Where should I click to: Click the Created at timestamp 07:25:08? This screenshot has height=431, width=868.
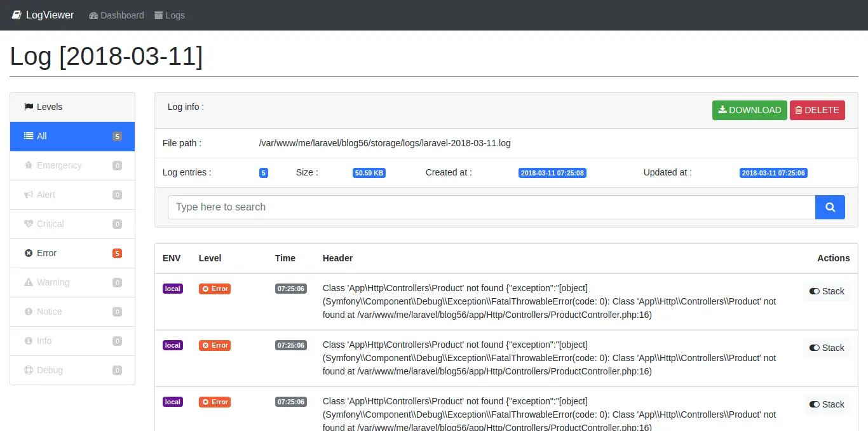(x=552, y=173)
